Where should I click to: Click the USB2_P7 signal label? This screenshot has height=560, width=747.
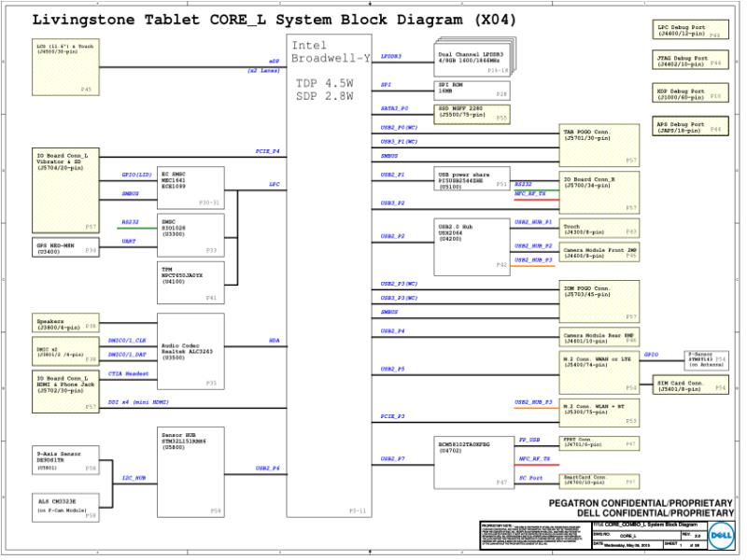click(392, 459)
